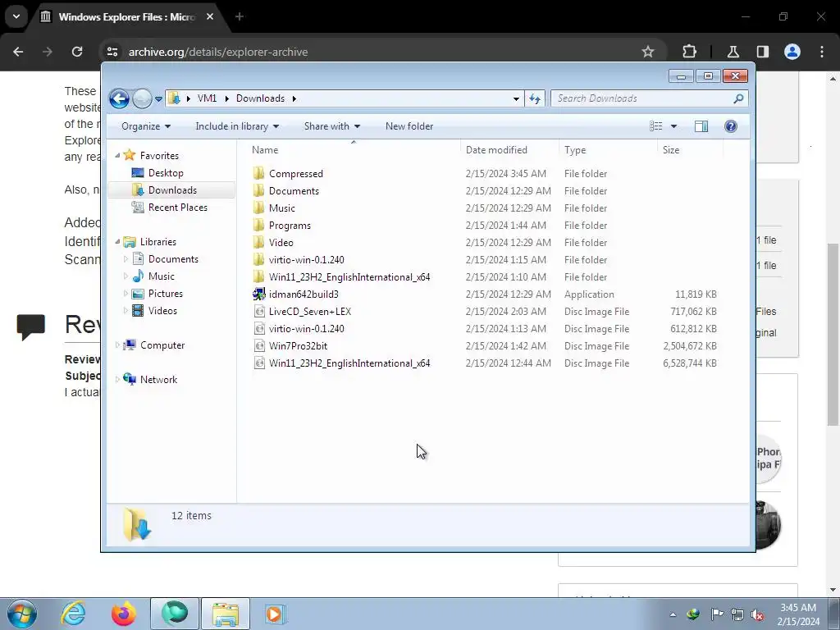Image resolution: width=840 pixels, height=630 pixels.
Task: Select the Win11_23H2_EnglishInternational_x64 folder
Action: pos(349,277)
